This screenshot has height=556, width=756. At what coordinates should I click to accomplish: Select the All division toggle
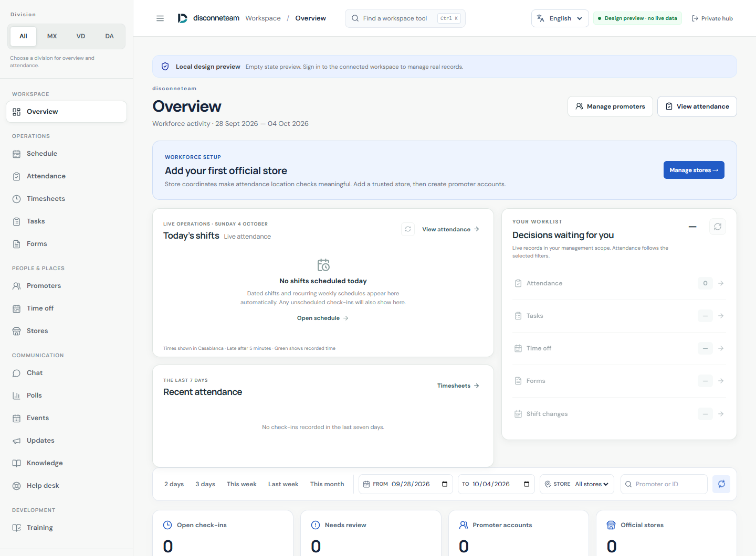click(x=24, y=36)
